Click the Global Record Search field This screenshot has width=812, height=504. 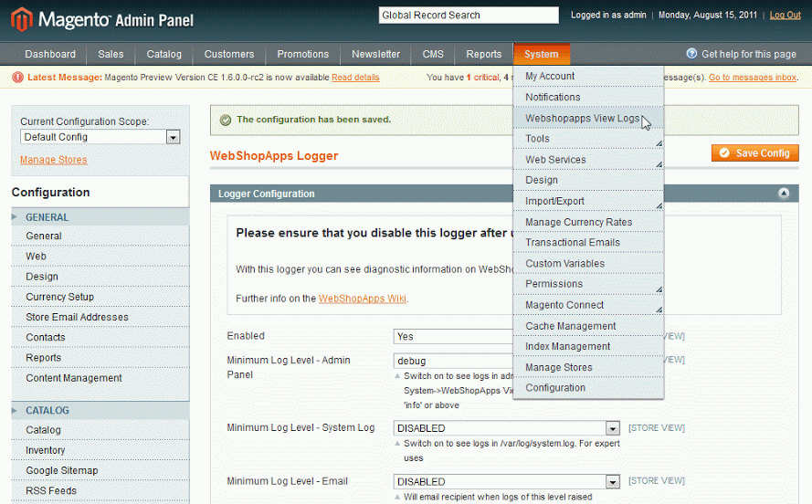(x=468, y=15)
